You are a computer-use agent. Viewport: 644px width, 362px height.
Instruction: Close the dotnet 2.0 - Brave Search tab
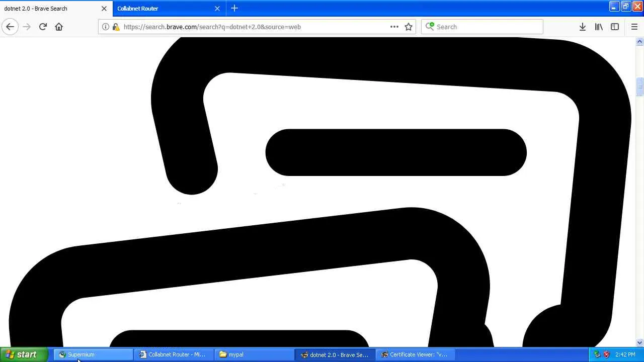104,8
